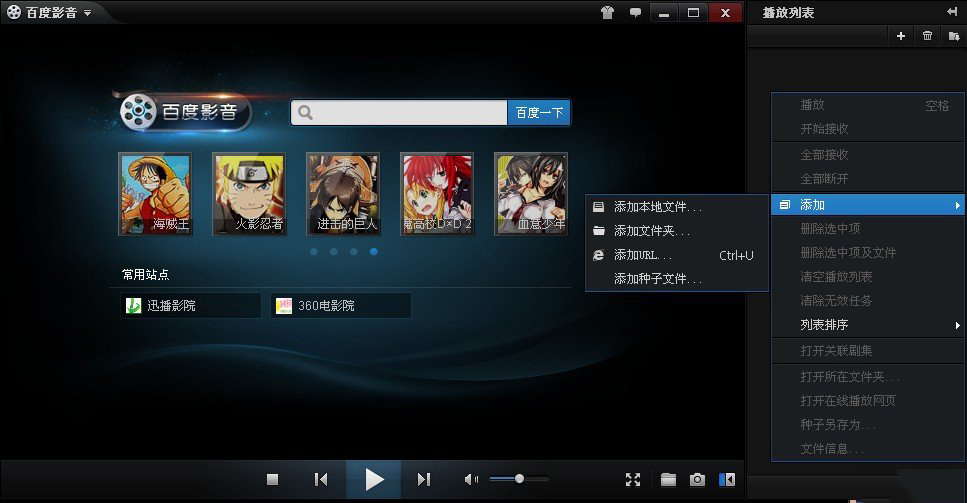Screen dimensions: 967x503
Task: Mute the volume speaker icon
Action: [x=471, y=480]
